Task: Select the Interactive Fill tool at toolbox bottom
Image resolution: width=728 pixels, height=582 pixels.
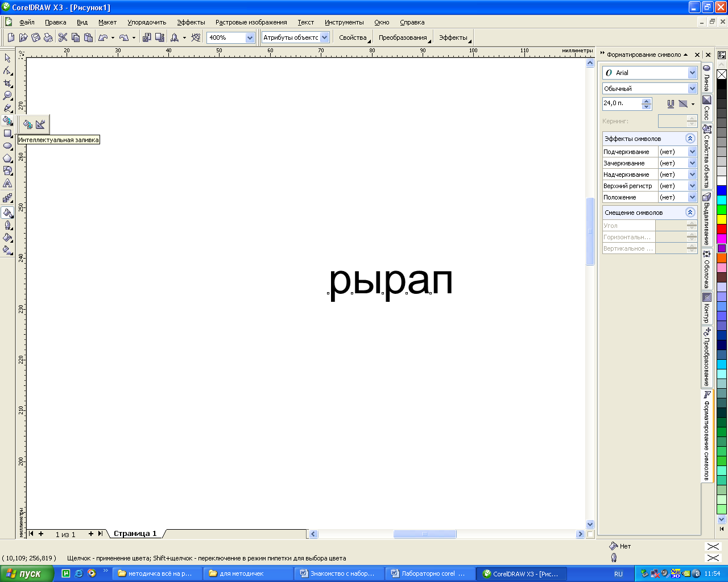Action: point(7,250)
